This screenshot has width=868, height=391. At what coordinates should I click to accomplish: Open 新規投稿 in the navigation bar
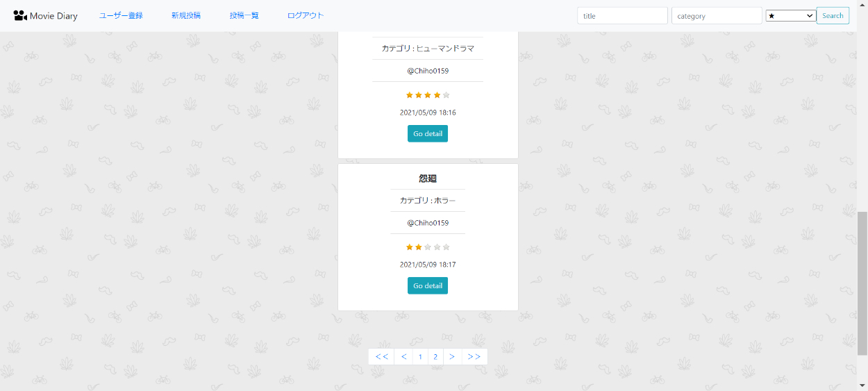186,15
